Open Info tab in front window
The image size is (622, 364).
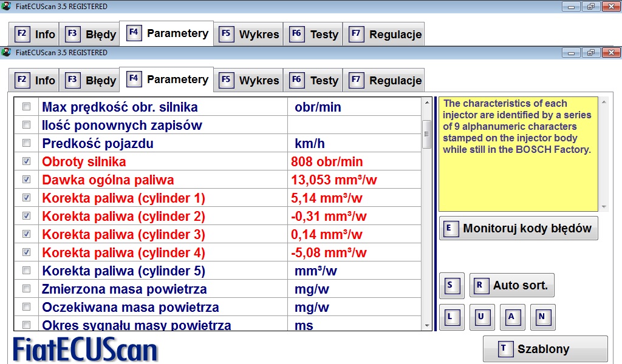[x=34, y=80]
